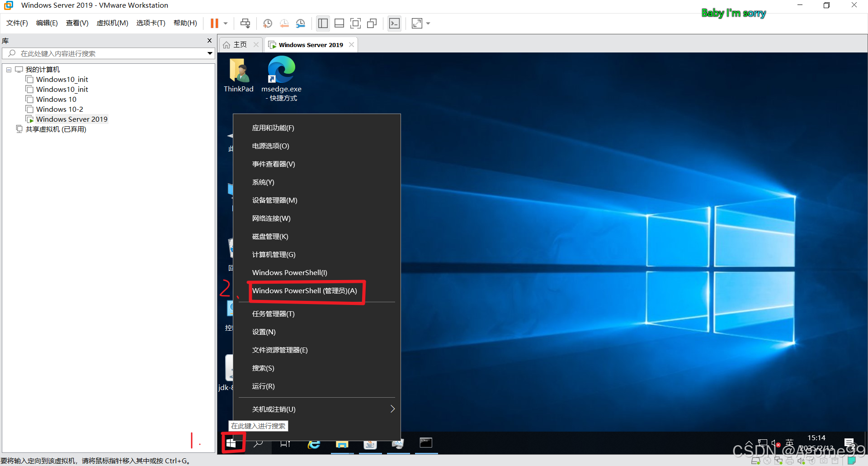Open the guest notification center icon
The width and height of the screenshot is (868, 466).
(x=849, y=443)
